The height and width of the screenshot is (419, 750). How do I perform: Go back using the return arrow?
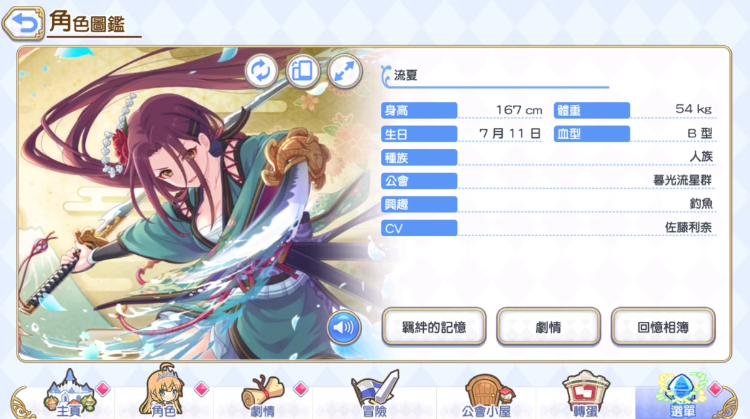pyautogui.click(x=23, y=22)
